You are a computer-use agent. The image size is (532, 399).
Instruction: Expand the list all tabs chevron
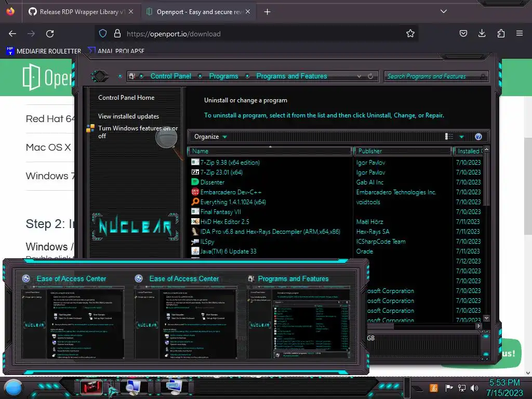tap(444, 11)
